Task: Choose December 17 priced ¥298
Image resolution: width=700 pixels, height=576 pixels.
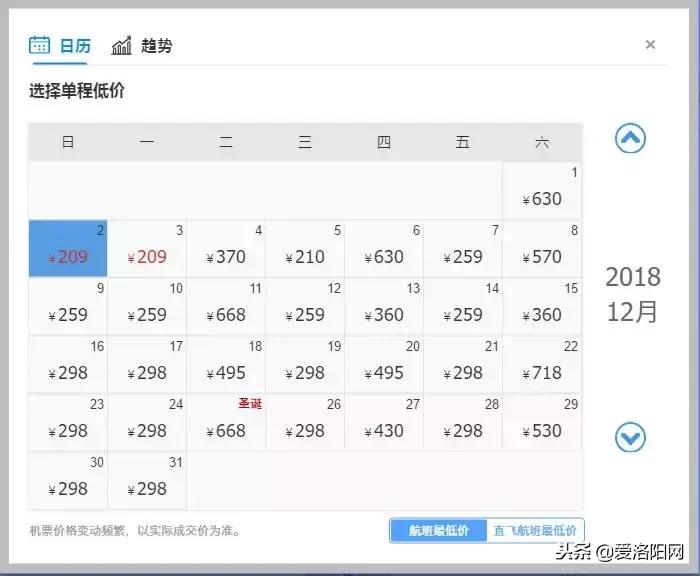Action: pos(147,364)
